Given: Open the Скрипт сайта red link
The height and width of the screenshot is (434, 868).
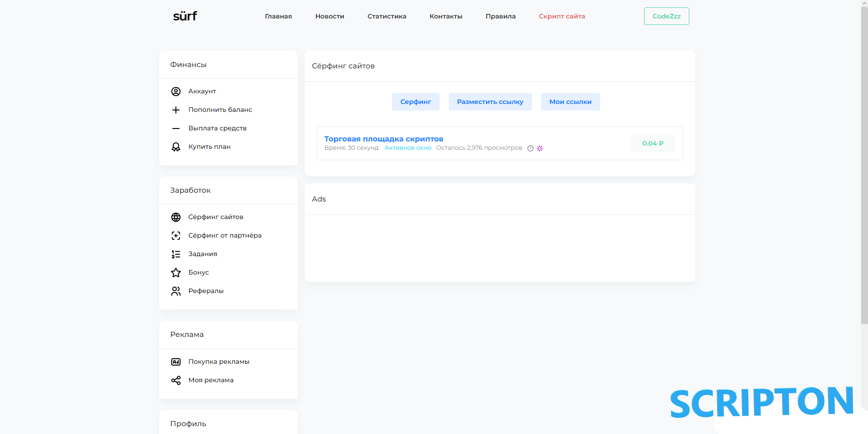Looking at the screenshot, I should pos(561,16).
